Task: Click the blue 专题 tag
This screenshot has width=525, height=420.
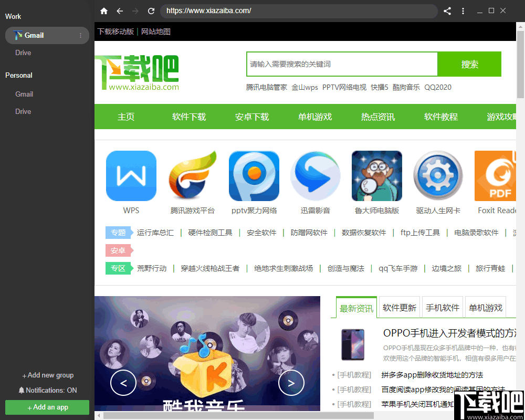Action: [x=119, y=233]
